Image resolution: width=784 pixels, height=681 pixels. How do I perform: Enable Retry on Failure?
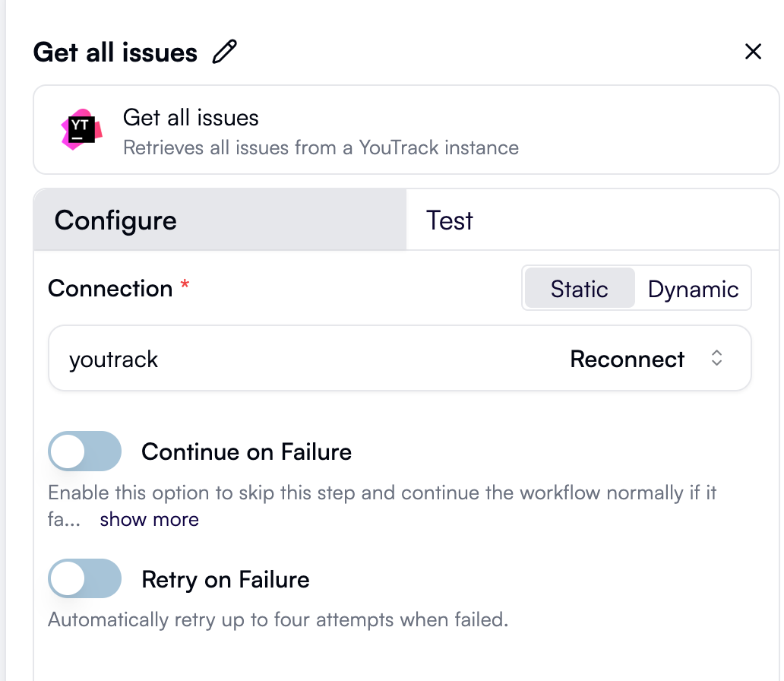point(84,578)
